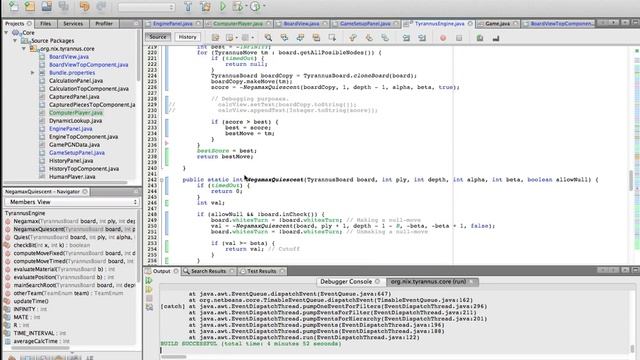The width and height of the screenshot is (640, 360).
Task: Open the run configuration combo box
Action: point(146,7)
